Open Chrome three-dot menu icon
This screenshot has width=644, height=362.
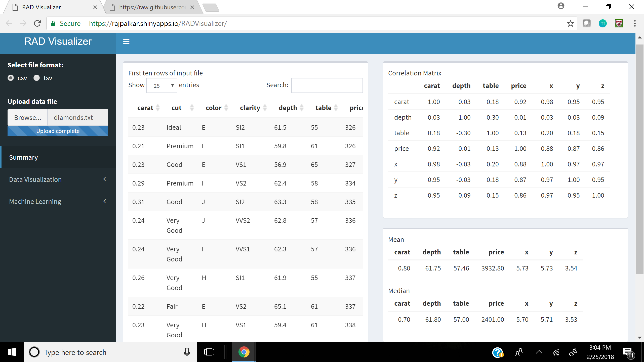pyautogui.click(x=635, y=23)
